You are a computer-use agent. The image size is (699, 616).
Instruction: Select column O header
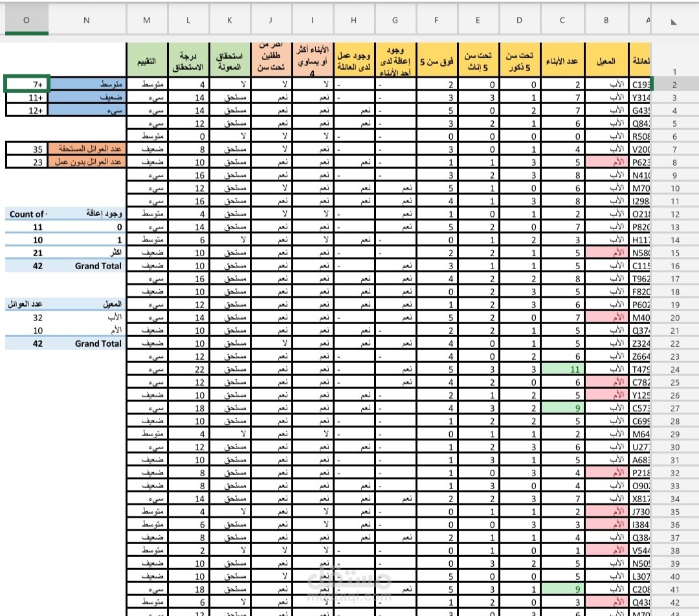[x=27, y=20]
